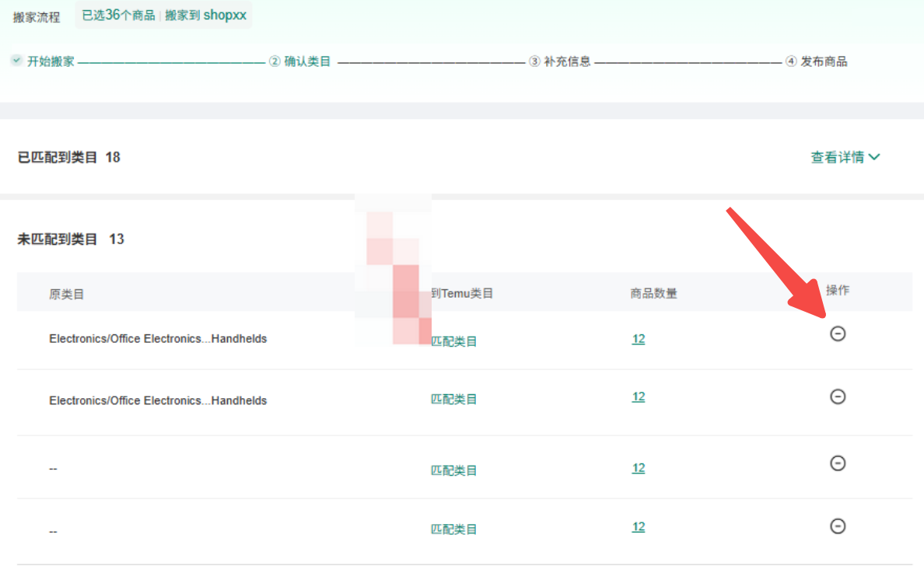Open product count 12 in the third row
The width and height of the screenshot is (924, 566).
[639, 468]
